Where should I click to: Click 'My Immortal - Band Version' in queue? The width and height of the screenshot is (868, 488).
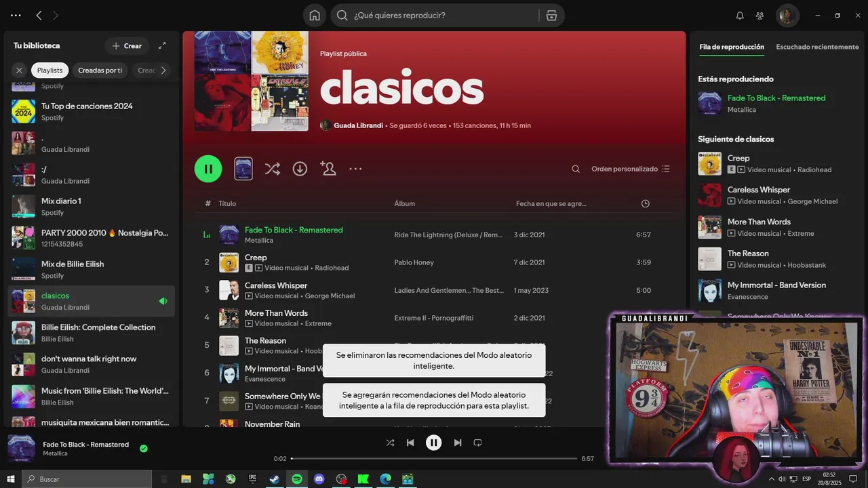tap(776, 285)
